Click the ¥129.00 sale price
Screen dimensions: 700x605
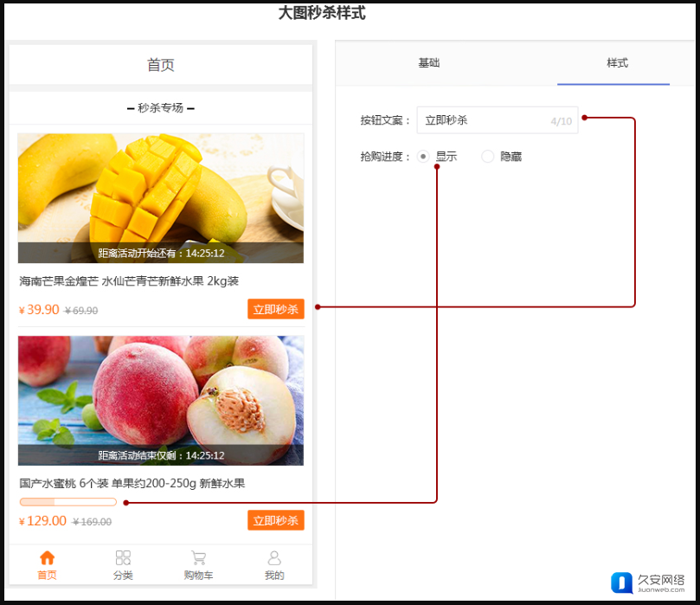42,521
